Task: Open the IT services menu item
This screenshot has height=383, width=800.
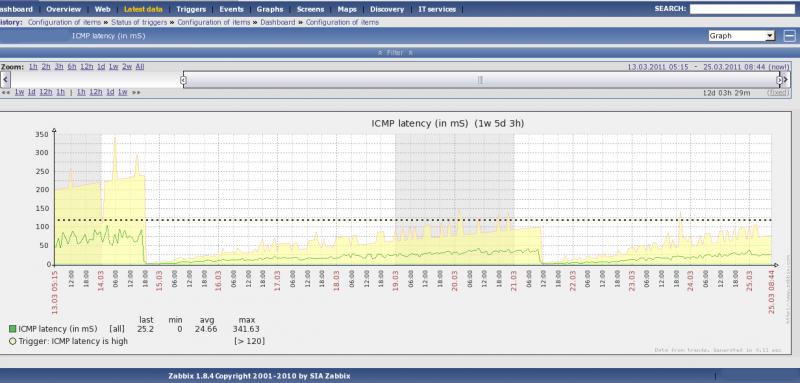Action: 437,9
